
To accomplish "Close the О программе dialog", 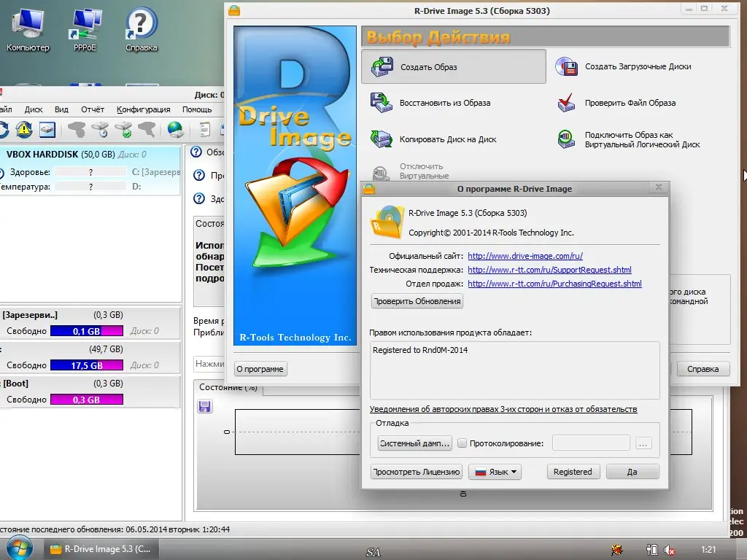I will [x=659, y=187].
